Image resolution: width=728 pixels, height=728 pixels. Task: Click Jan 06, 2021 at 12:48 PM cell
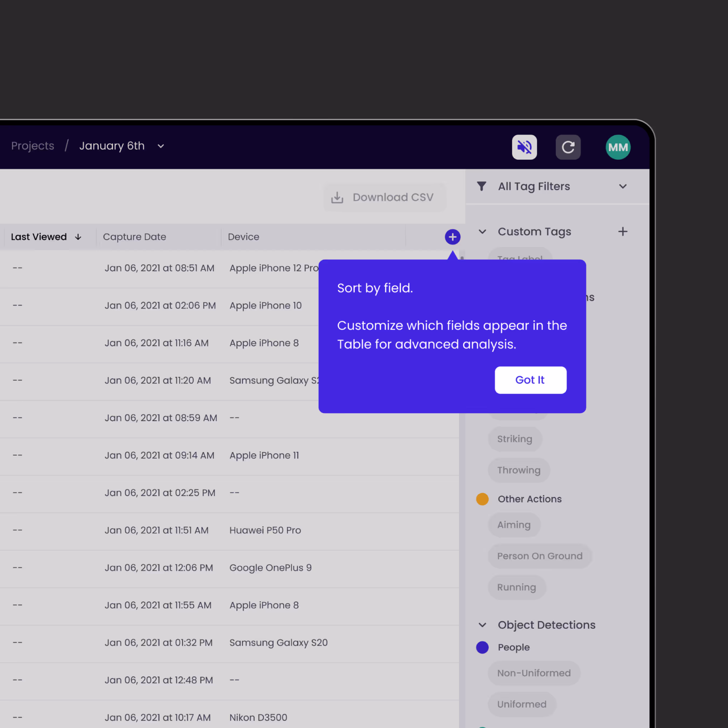pyautogui.click(x=159, y=680)
